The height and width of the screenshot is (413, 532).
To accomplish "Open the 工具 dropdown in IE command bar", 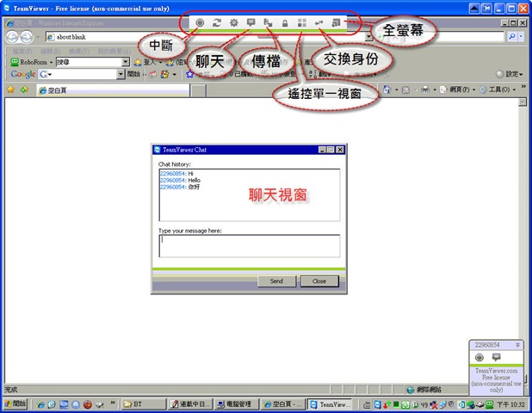I will [500, 89].
